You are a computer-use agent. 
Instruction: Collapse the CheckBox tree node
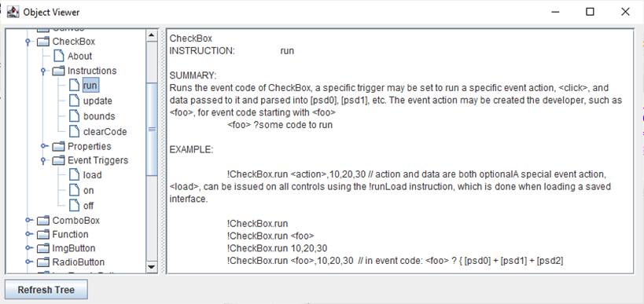pyautogui.click(x=28, y=42)
